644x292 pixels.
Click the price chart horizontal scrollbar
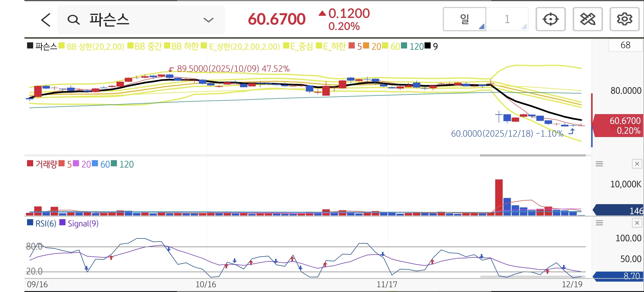click(533, 155)
